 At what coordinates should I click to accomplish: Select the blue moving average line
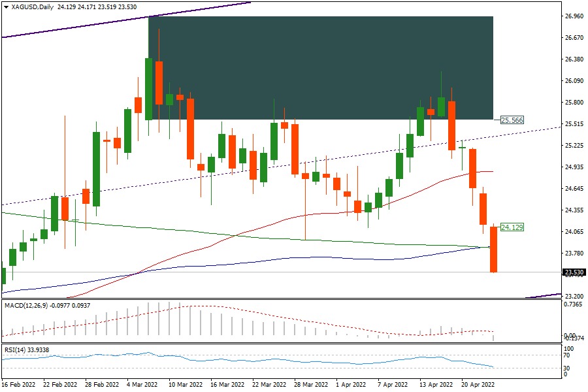[196, 266]
